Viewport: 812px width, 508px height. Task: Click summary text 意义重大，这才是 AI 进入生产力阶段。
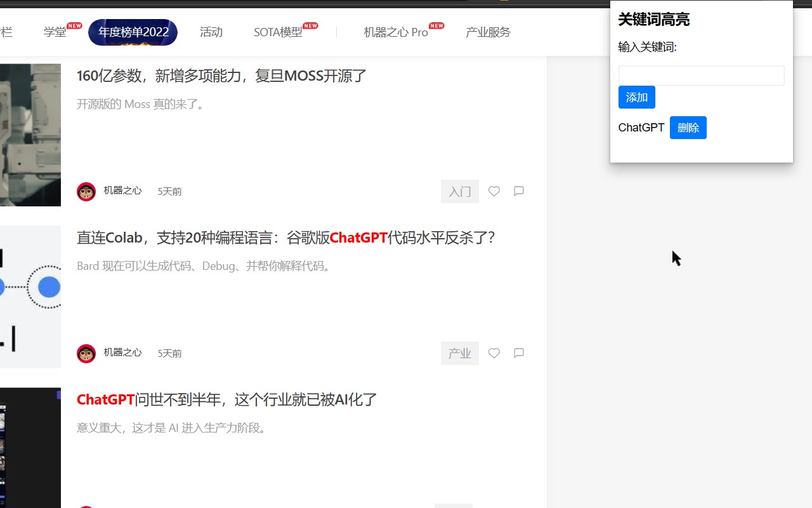pos(173,428)
